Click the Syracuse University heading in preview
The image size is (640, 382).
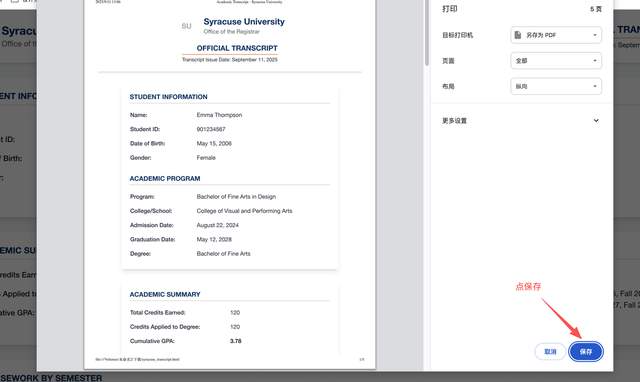pos(244,22)
